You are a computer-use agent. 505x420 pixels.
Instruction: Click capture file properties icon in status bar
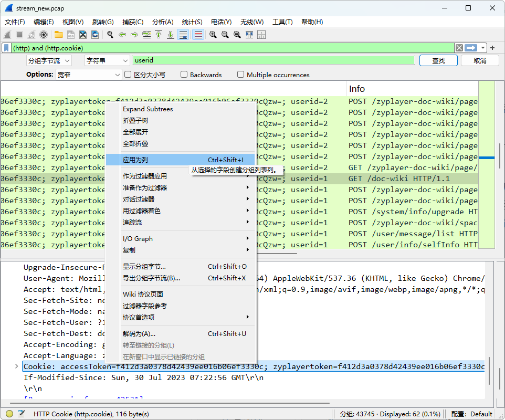(x=22, y=414)
